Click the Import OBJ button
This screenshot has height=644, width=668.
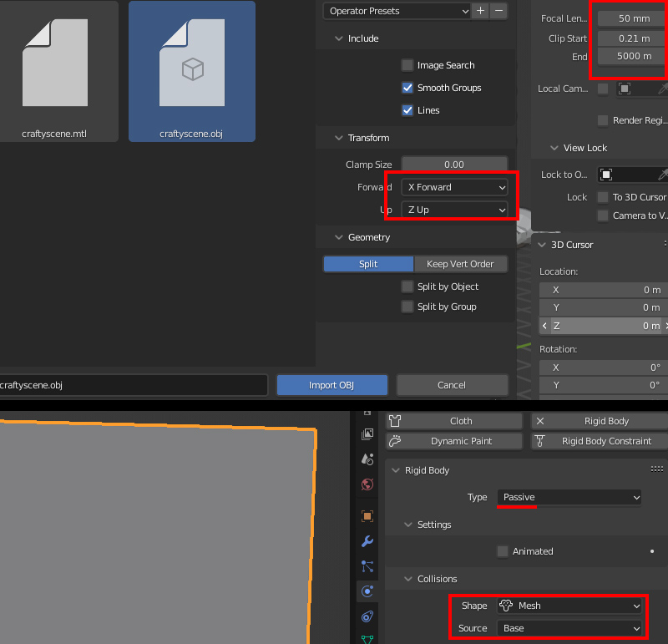coord(331,385)
